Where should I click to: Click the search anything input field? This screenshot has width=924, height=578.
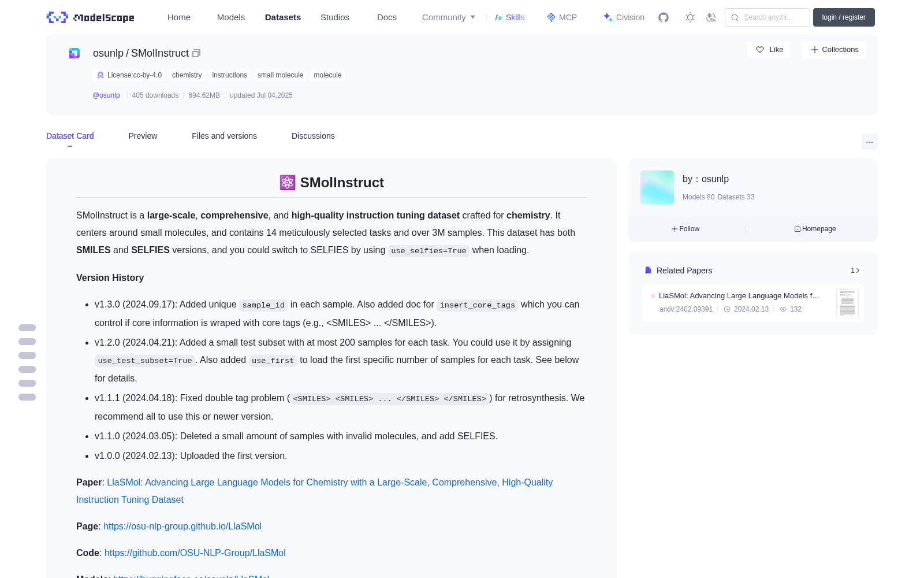point(767,17)
